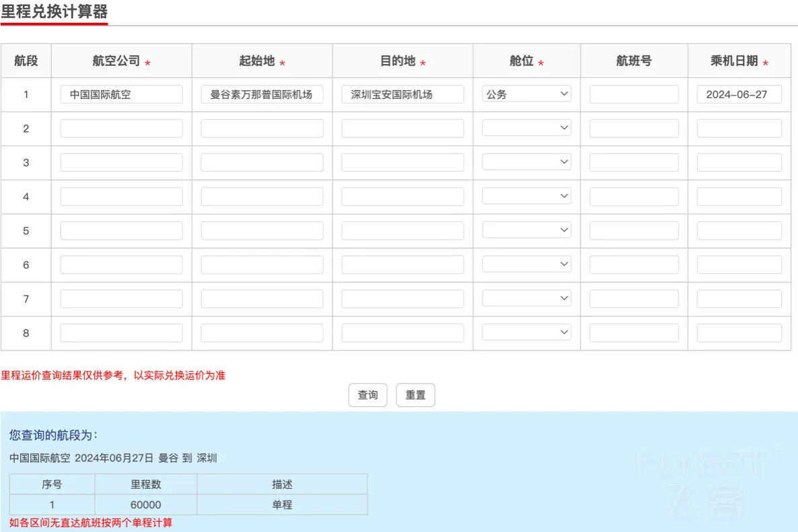This screenshot has height=532, width=798.
Task: Focus the airline field in row 5
Action: click(x=121, y=231)
